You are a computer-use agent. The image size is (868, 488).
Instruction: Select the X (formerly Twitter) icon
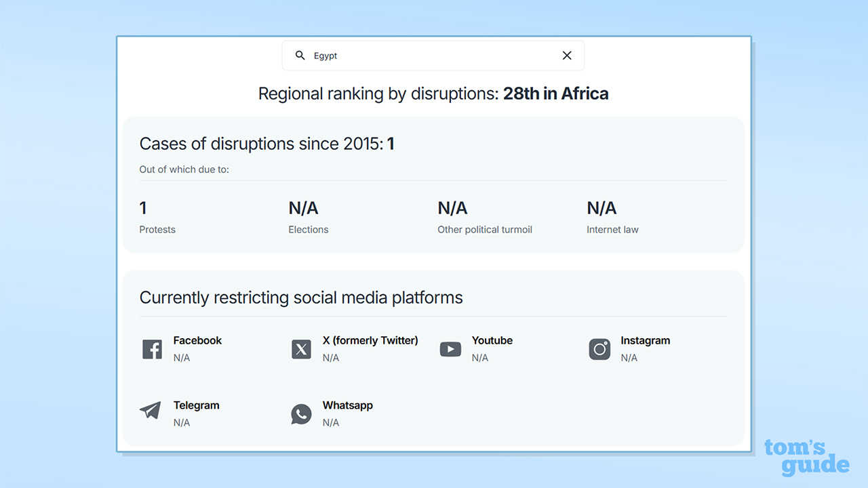301,349
